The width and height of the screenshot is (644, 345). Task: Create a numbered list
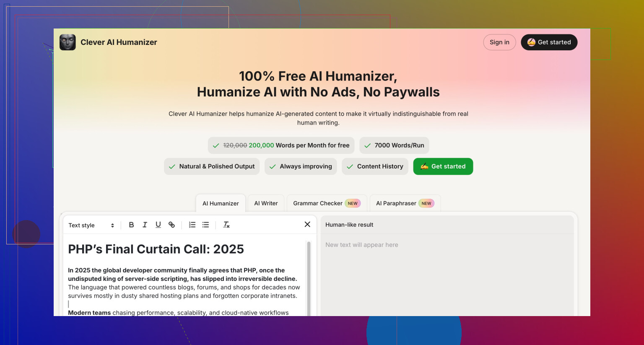(x=192, y=225)
